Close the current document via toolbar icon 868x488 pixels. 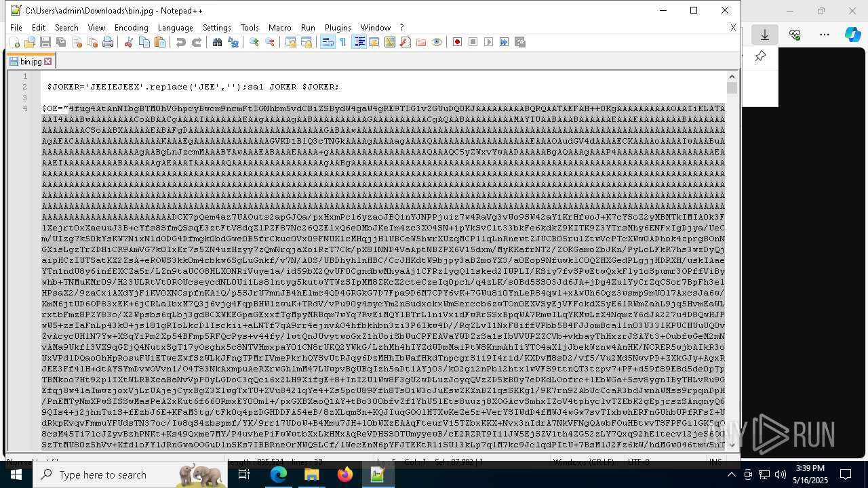click(x=77, y=42)
